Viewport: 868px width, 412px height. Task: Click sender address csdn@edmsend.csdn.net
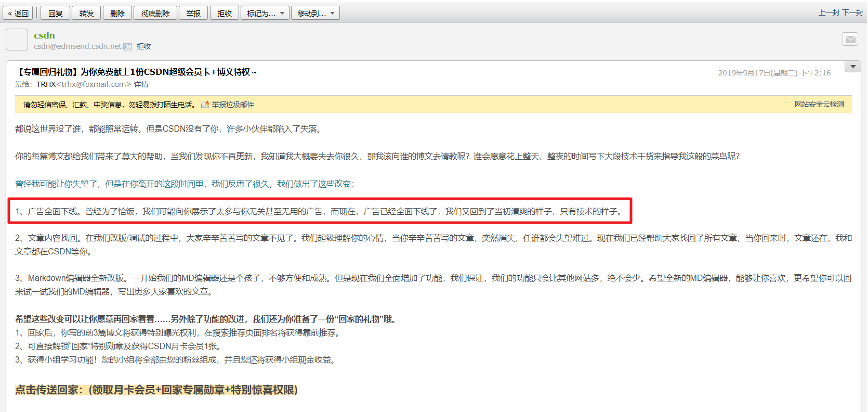tap(77, 46)
